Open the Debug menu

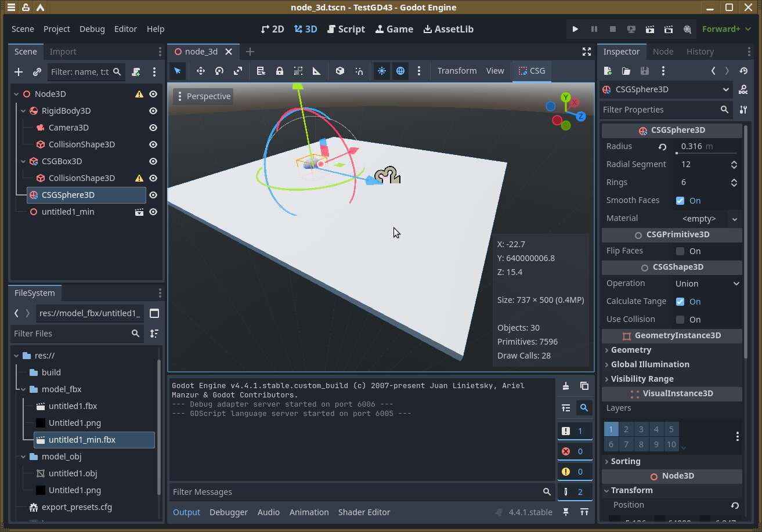(92, 29)
